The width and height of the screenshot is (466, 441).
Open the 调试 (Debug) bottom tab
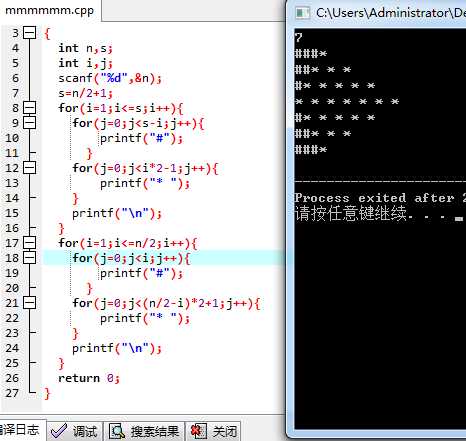click(75, 431)
